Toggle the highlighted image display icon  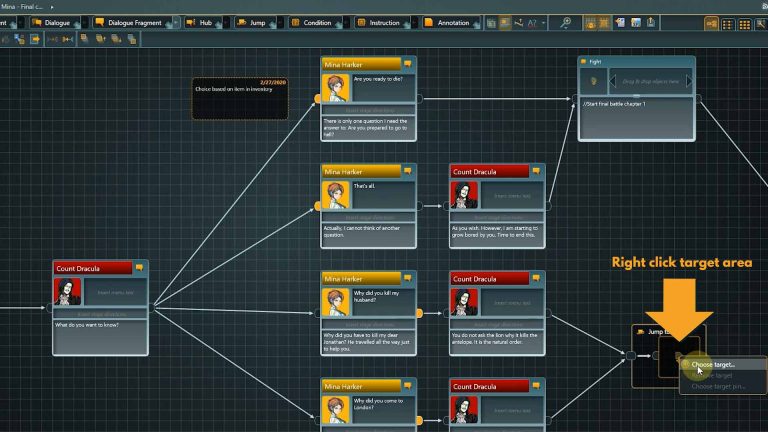click(504, 23)
